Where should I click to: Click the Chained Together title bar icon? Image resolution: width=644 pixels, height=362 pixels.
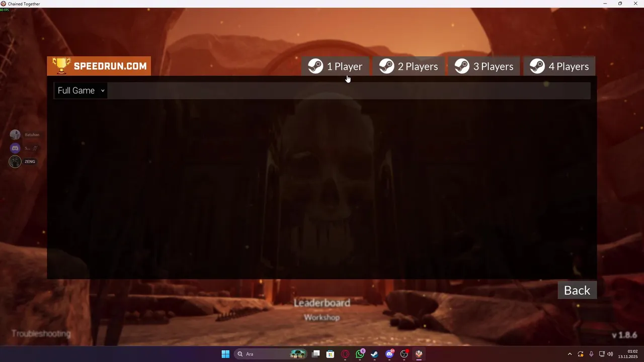(4, 4)
